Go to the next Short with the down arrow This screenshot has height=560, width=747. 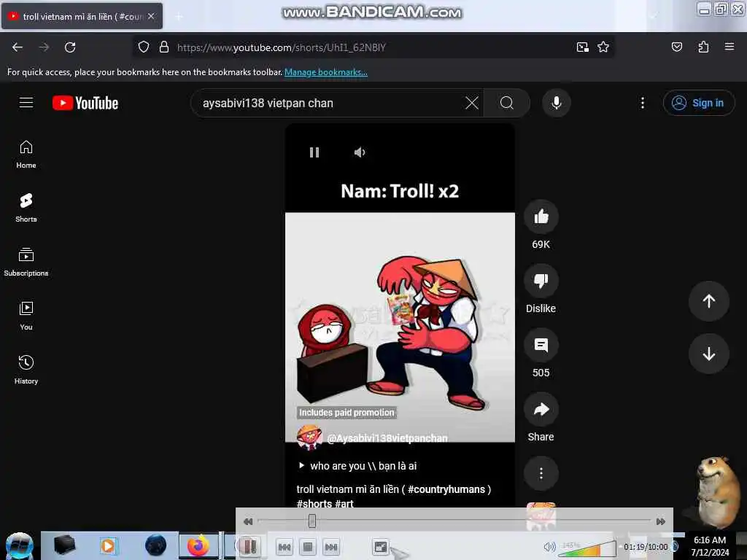pos(709,354)
